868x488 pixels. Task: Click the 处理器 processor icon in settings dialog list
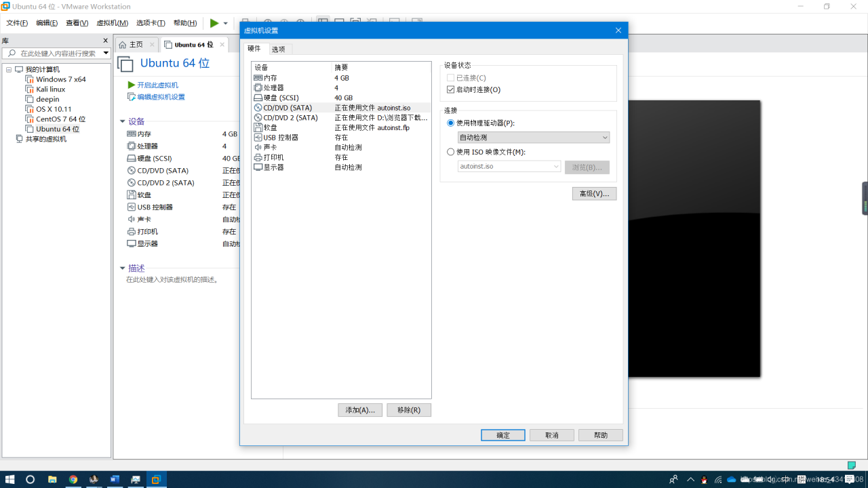pyautogui.click(x=258, y=88)
